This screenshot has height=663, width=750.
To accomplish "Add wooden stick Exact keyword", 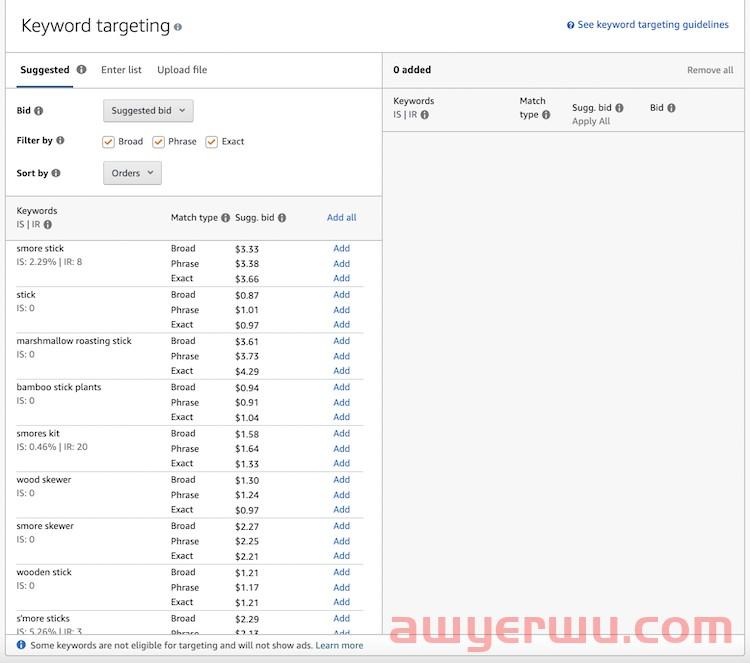I will tap(342, 601).
